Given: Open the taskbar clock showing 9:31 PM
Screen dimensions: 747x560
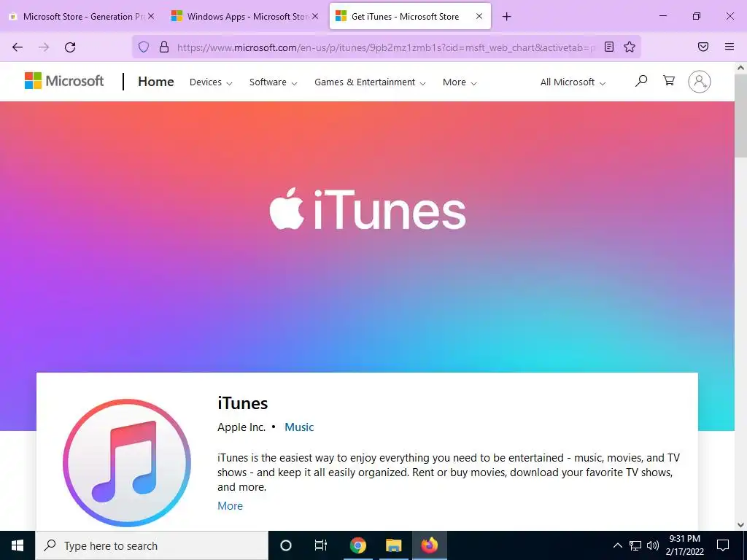Looking at the screenshot, I should (684, 545).
